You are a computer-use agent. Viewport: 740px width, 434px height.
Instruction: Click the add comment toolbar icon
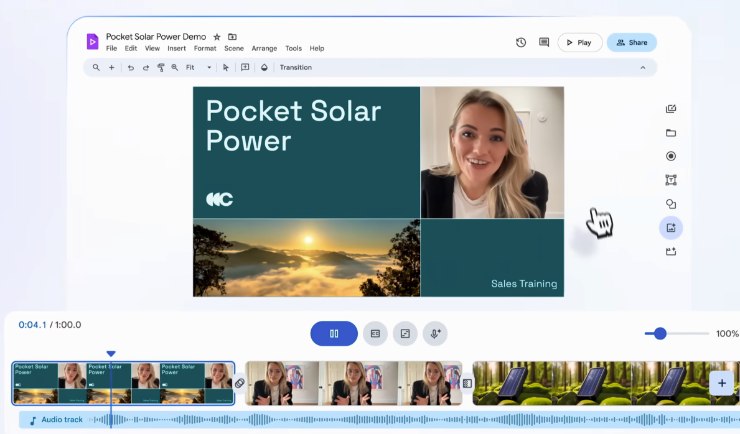point(245,67)
